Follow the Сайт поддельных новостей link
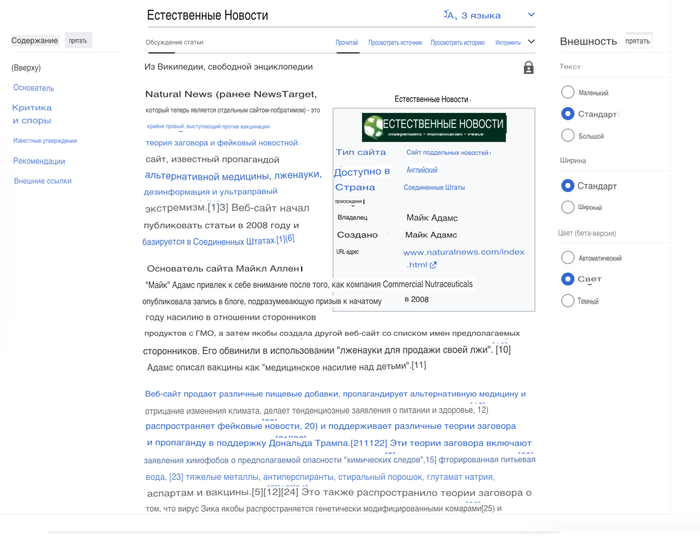Screen dimensions: 700x536 (447, 152)
